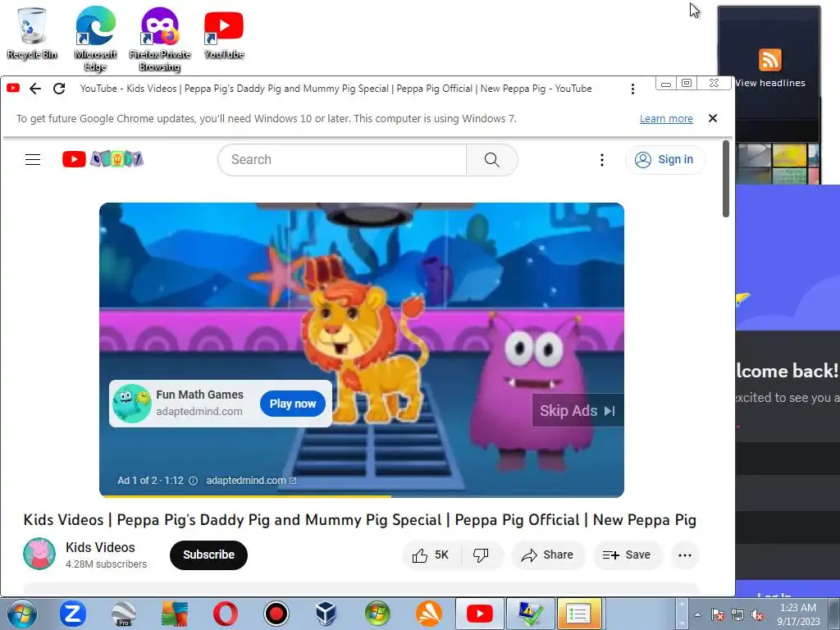
Task: Open the checklist notes app in taskbar
Action: coord(578,614)
